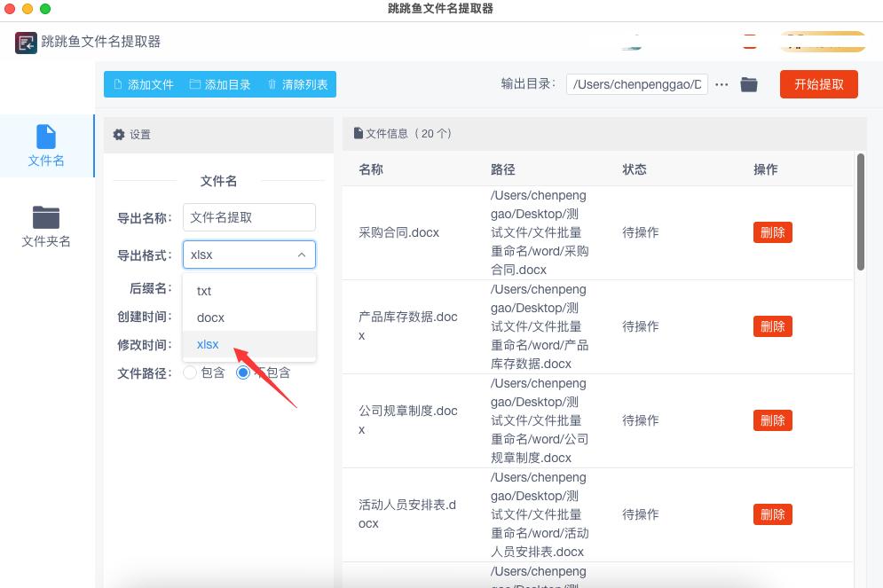Select the 不包含 radio button
This screenshot has width=883, height=588.
[x=242, y=372]
